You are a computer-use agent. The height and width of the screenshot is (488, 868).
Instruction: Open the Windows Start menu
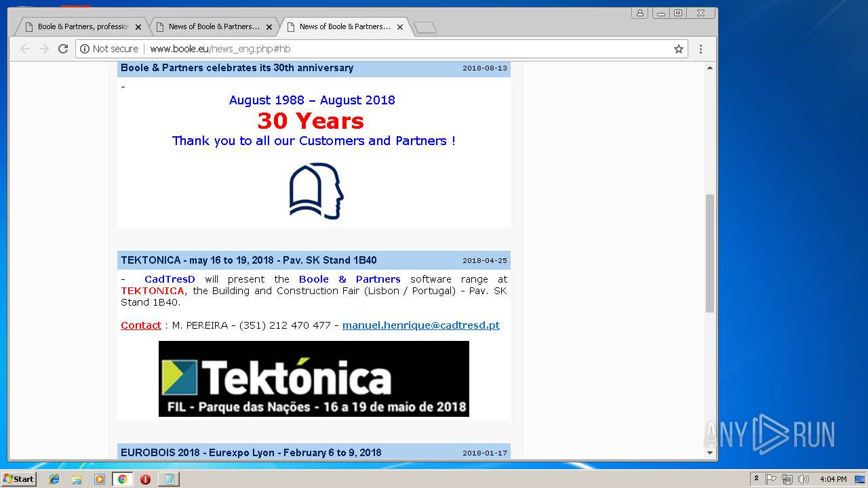18,479
